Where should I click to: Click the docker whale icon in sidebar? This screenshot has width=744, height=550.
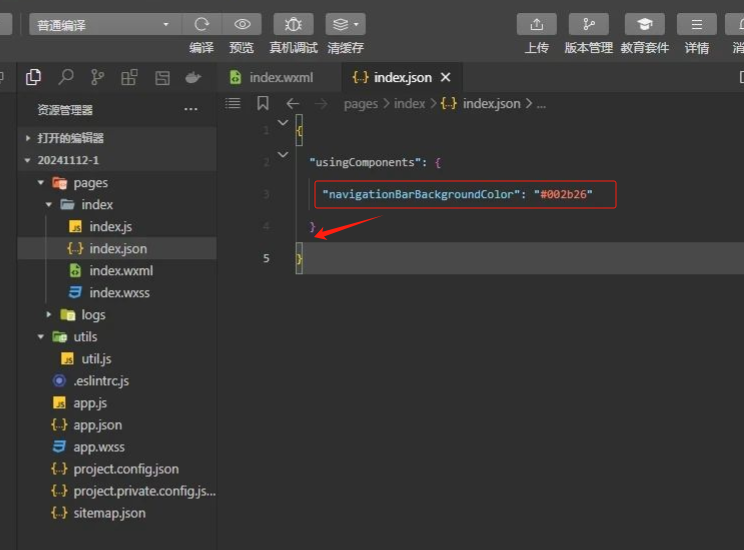coord(193,77)
